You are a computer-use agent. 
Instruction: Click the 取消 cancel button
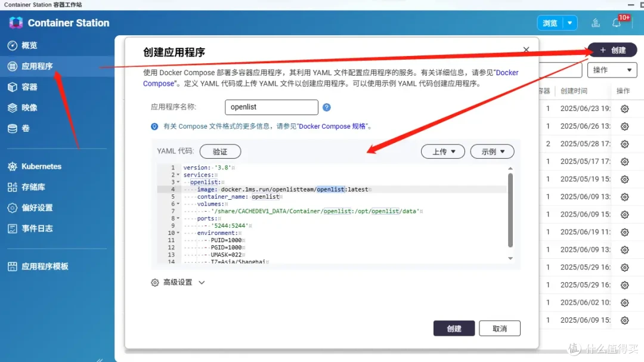(500, 329)
